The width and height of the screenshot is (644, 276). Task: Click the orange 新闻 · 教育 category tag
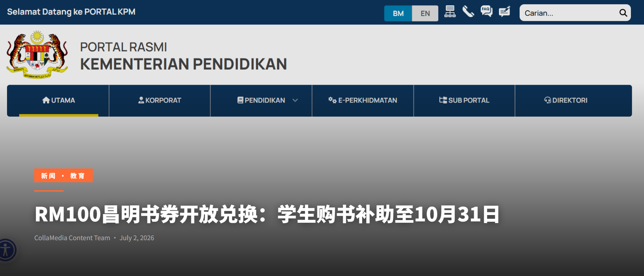tap(63, 176)
